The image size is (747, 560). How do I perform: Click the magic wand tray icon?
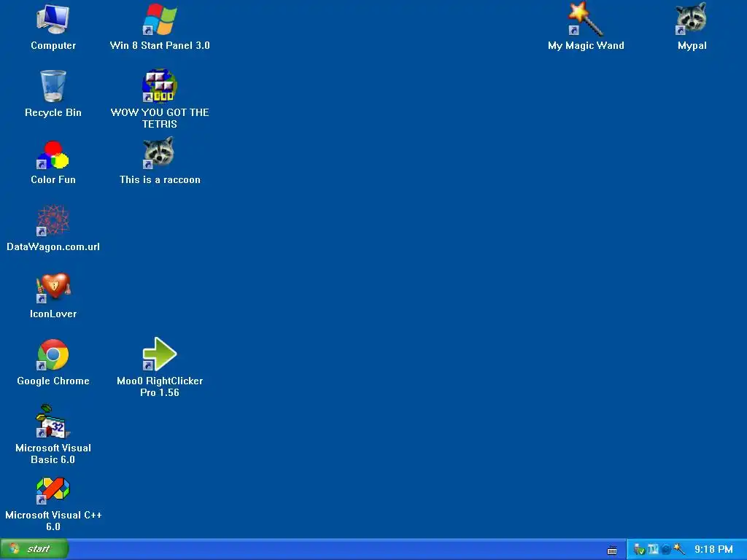679,549
